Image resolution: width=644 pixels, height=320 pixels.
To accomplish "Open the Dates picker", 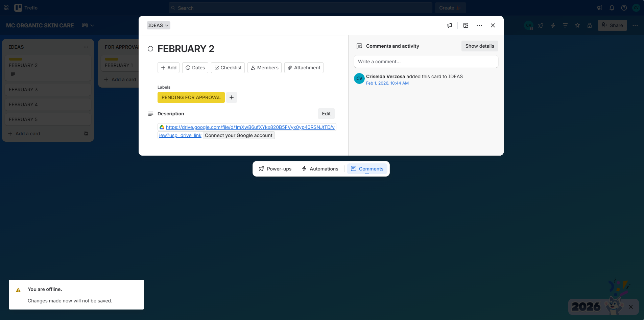I will [195, 68].
